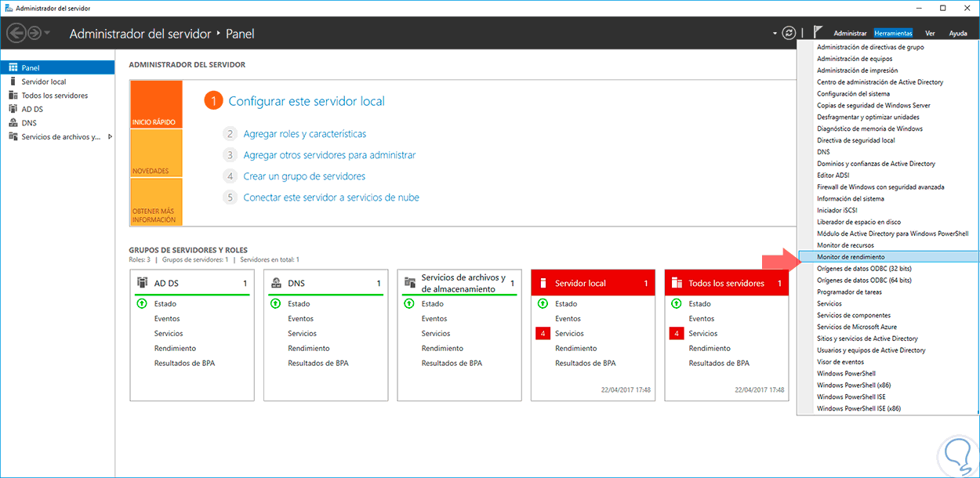Click the AD DS icon in sidebar

point(13,109)
